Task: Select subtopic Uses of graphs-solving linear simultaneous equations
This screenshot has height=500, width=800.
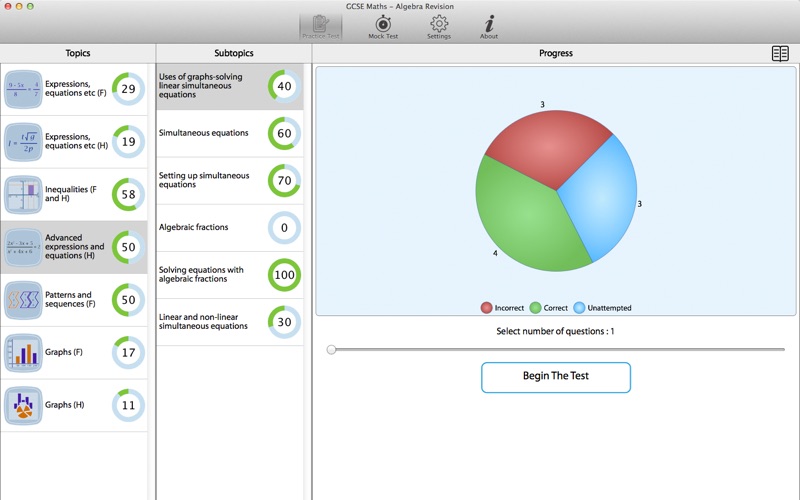Action: (x=230, y=86)
